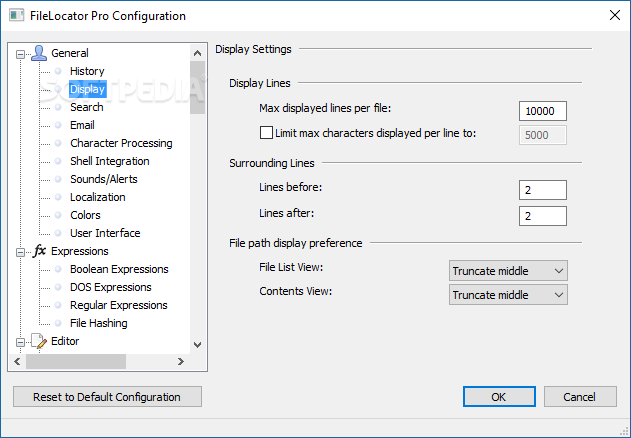Select File Hashing in tree
The width and height of the screenshot is (631, 438).
pos(99,323)
